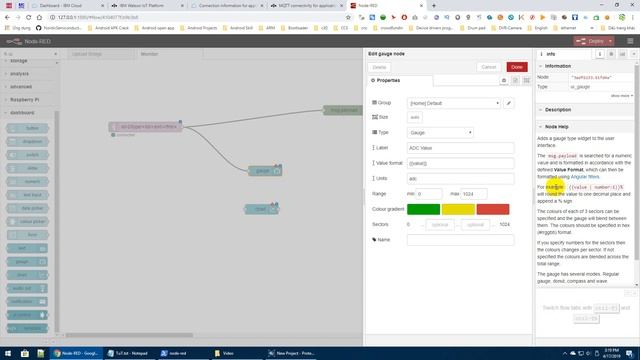Select the switch node in the dashboard palette
This screenshot has width=640, height=360.
coord(27,155)
